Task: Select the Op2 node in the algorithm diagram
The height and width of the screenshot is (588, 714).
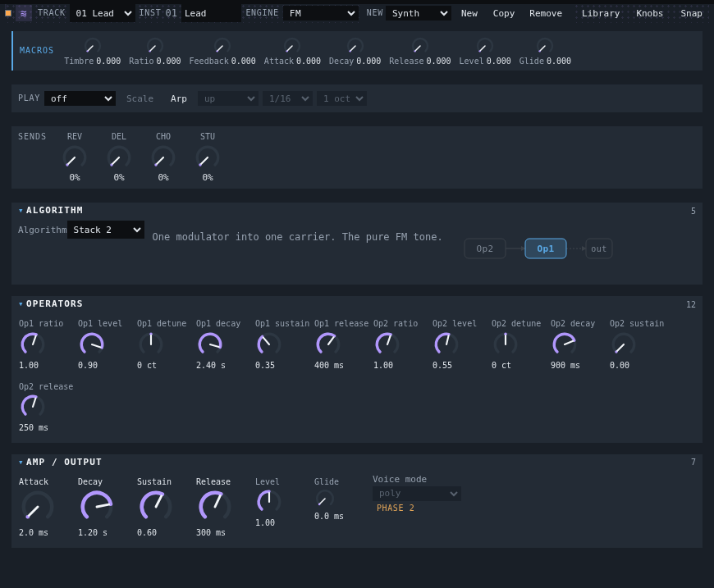Action: click(x=484, y=248)
